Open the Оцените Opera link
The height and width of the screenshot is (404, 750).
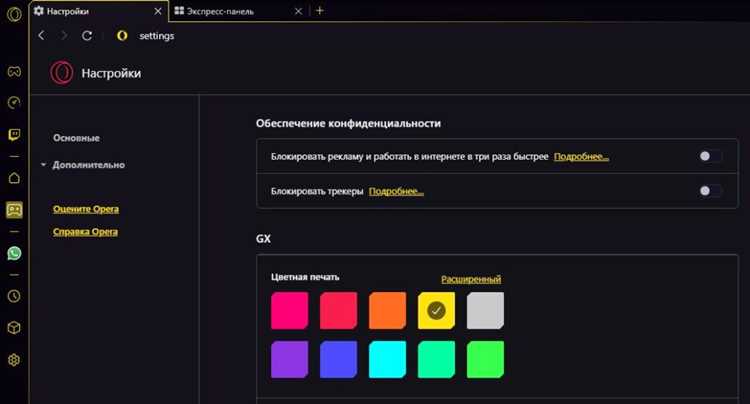pyautogui.click(x=86, y=209)
